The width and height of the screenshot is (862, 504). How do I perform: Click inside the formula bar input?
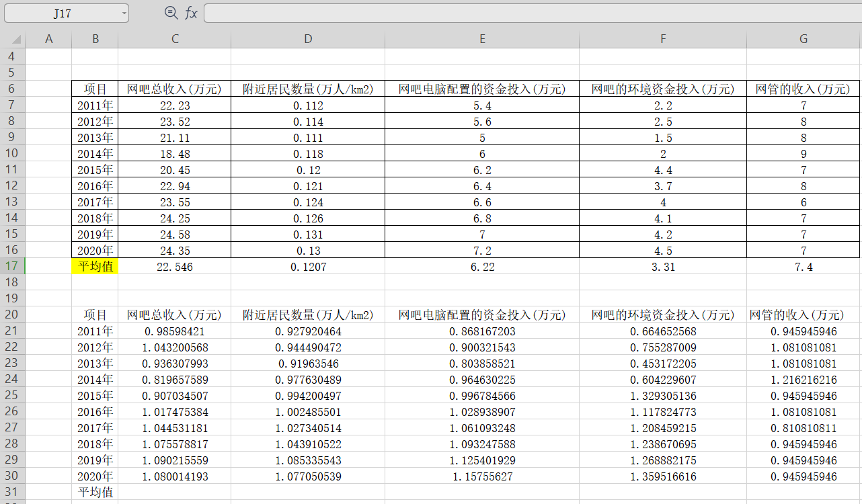pyautogui.click(x=533, y=13)
